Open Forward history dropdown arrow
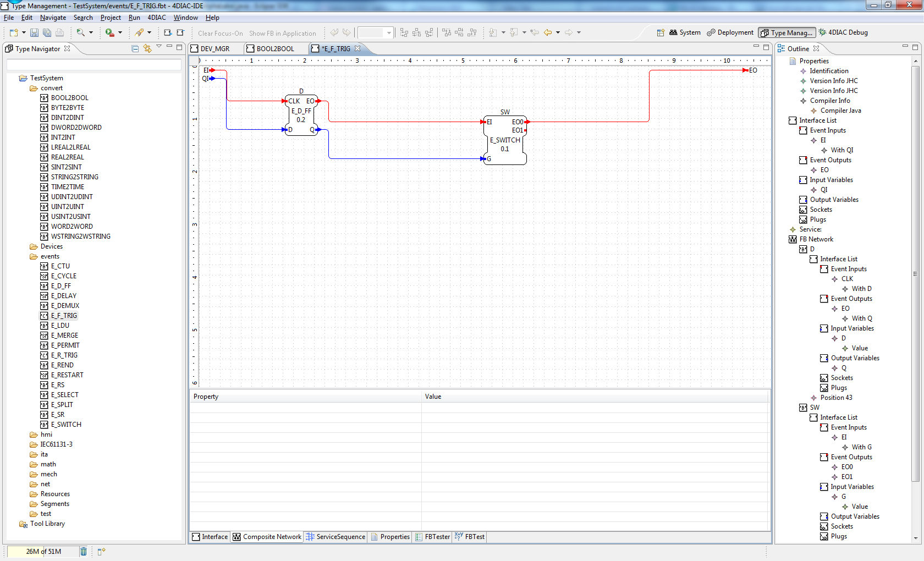The image size is (924, 561). coord(579,33)
